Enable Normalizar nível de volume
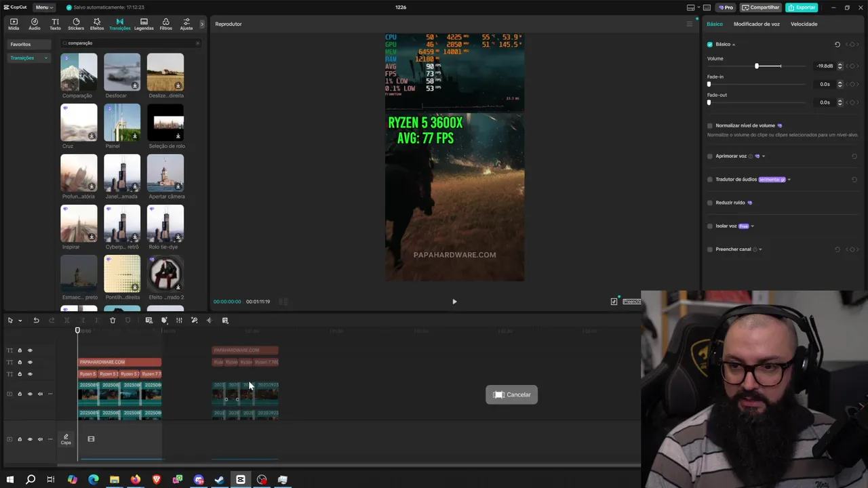Screen dimensions: 868x488 (710, 125)
